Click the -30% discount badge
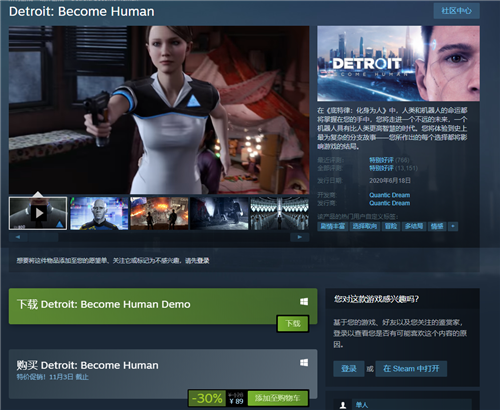The height and width of the screenshot is (410, 500). [207, 398]
